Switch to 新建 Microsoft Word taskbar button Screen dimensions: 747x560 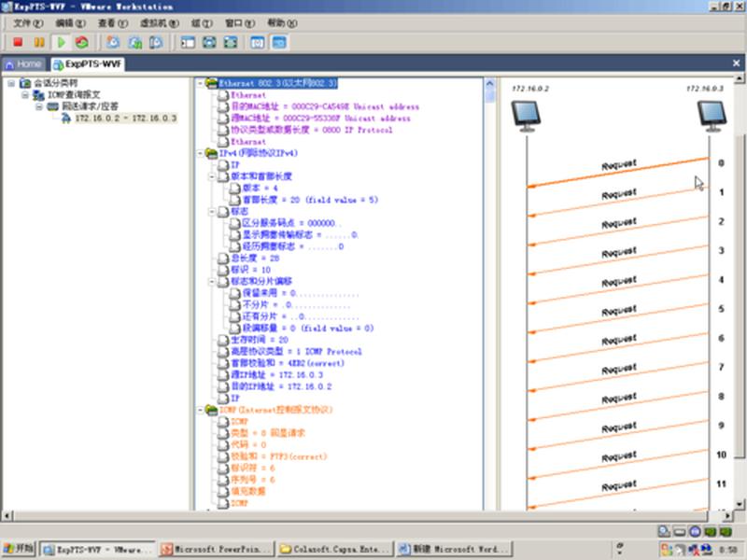point(455,549)
